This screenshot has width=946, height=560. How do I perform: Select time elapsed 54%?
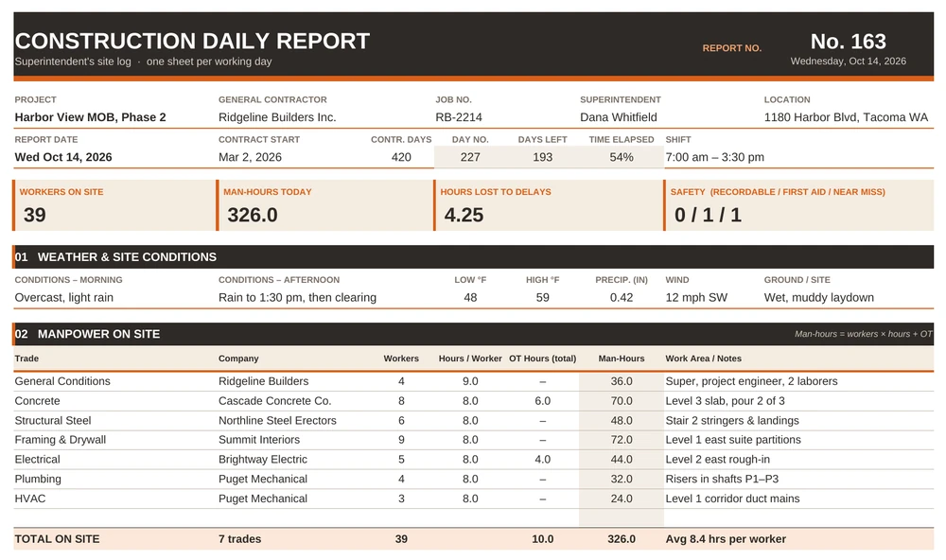click(x=622, y=157)
